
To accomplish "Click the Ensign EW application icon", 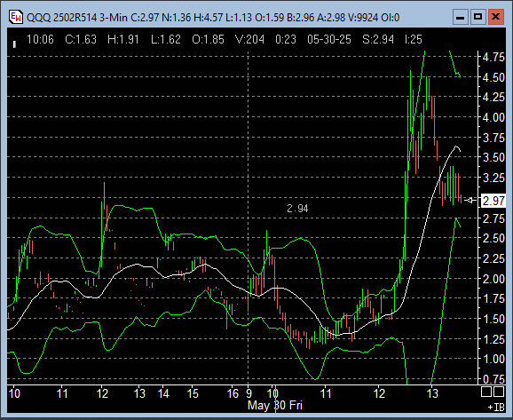I will tap(16, 17).
